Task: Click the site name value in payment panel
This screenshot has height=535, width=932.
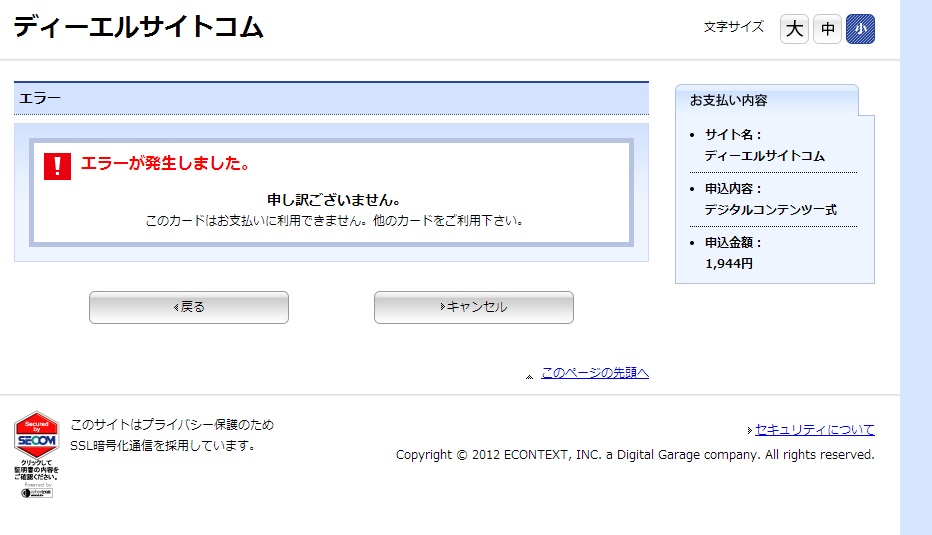Action: (x=764, y=156)
